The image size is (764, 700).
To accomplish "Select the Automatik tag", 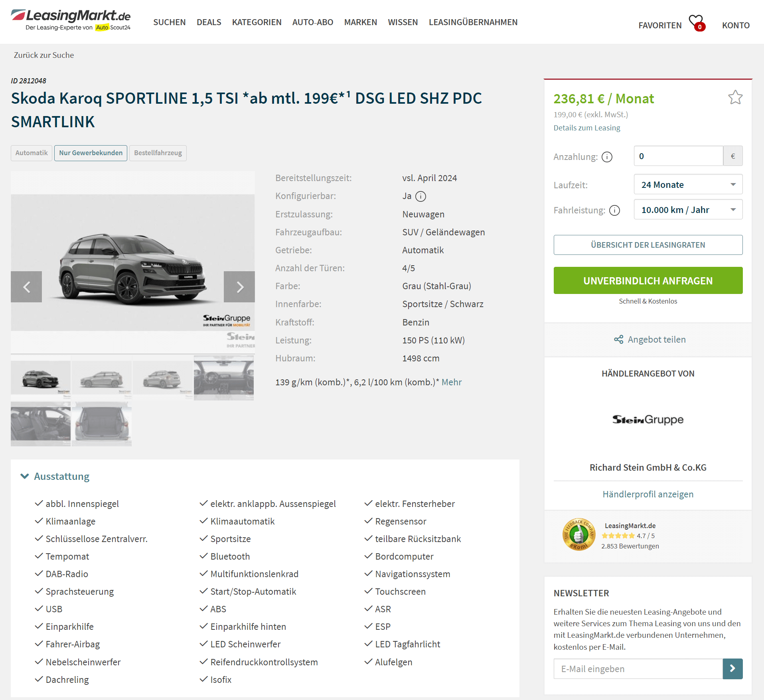I will (32, 153).
